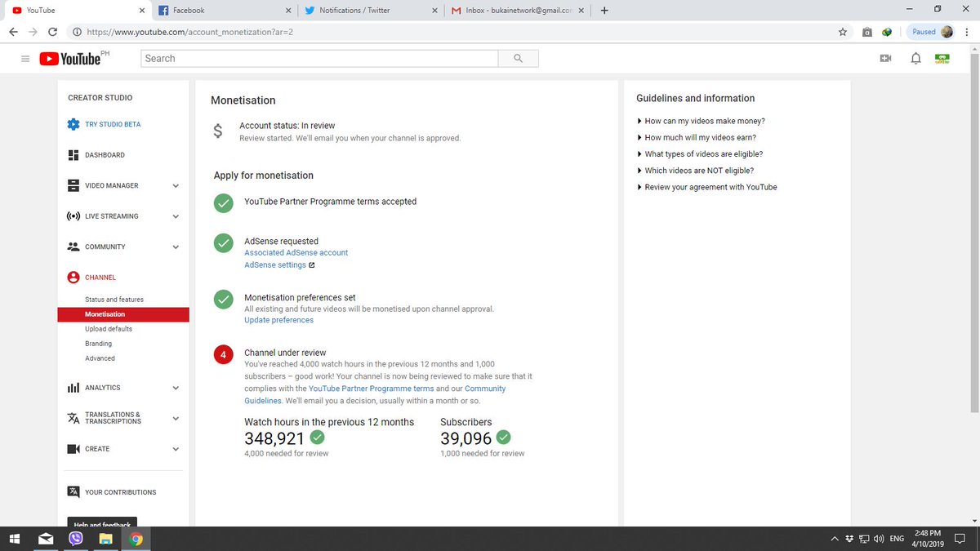This screenshot has height=551, width=980.
Task: Click the Try Studio Beta gear icon
Action: 73,124
